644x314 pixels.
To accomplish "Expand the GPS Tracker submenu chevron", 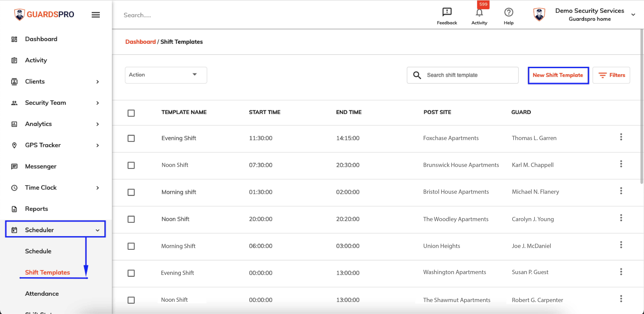I will [x=98, y=145].
